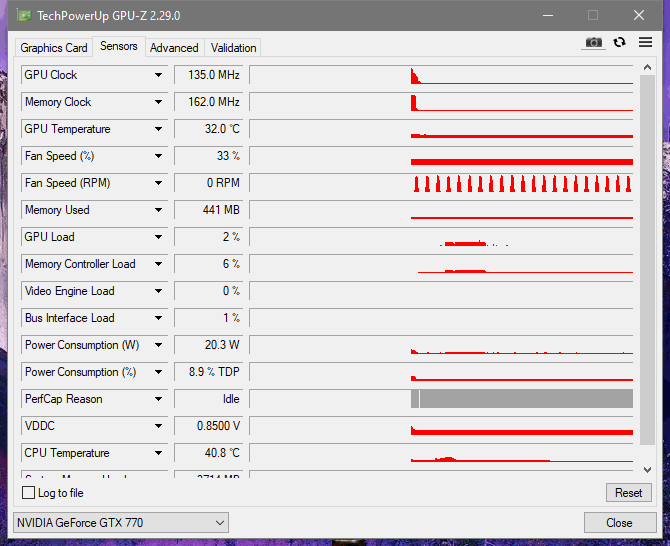Go to the Validation tab

233,48
